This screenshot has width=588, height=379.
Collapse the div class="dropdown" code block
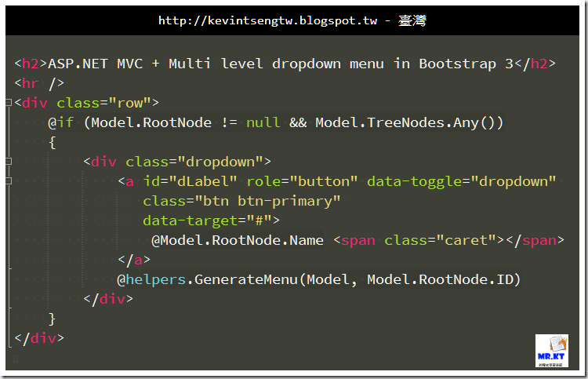coord(9,162)
